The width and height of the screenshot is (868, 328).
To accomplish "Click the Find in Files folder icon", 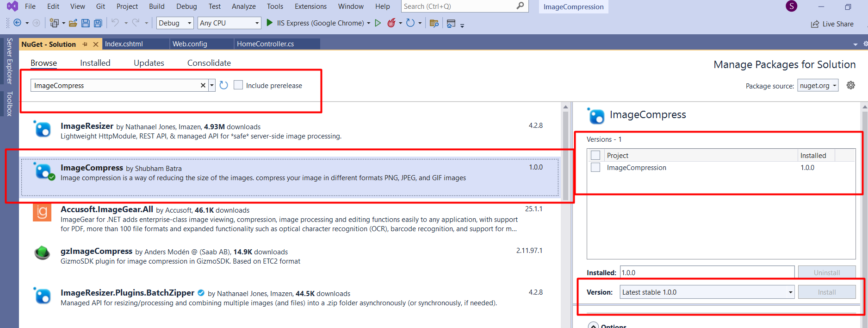I will click(x=434, y=23).
